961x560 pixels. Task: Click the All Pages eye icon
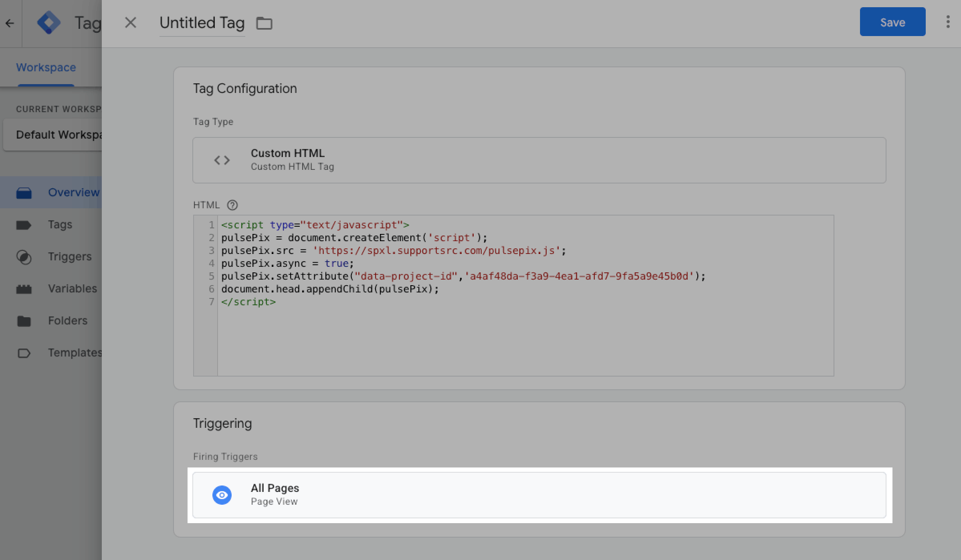[x=222, y=495]
